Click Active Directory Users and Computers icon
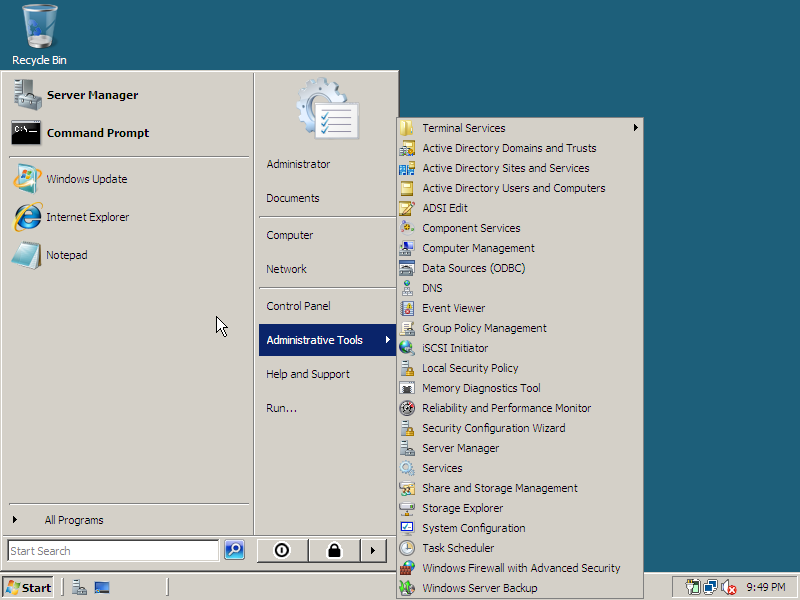Screen dimensions: 800x600 click(x=407, y=188)
